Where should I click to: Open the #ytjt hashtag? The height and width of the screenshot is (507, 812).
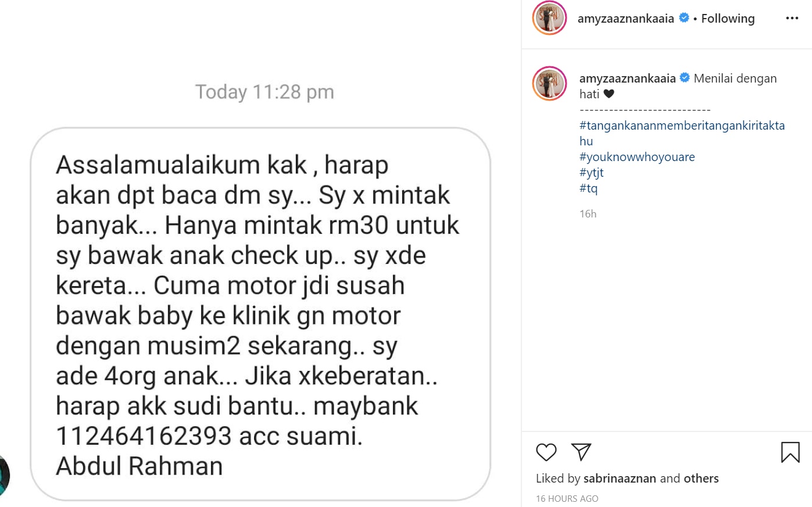point(591,173)
